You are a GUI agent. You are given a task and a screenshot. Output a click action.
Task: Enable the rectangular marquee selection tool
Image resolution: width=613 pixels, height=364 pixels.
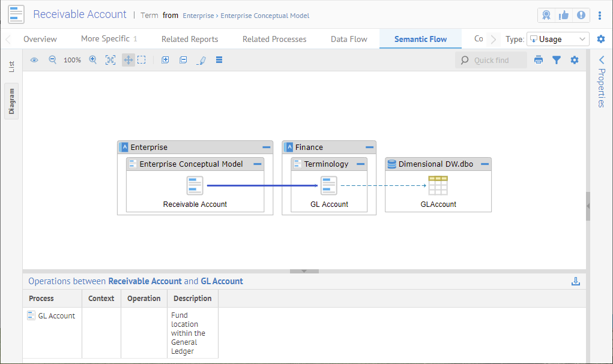pyautogui.click(x=142, y=60)
